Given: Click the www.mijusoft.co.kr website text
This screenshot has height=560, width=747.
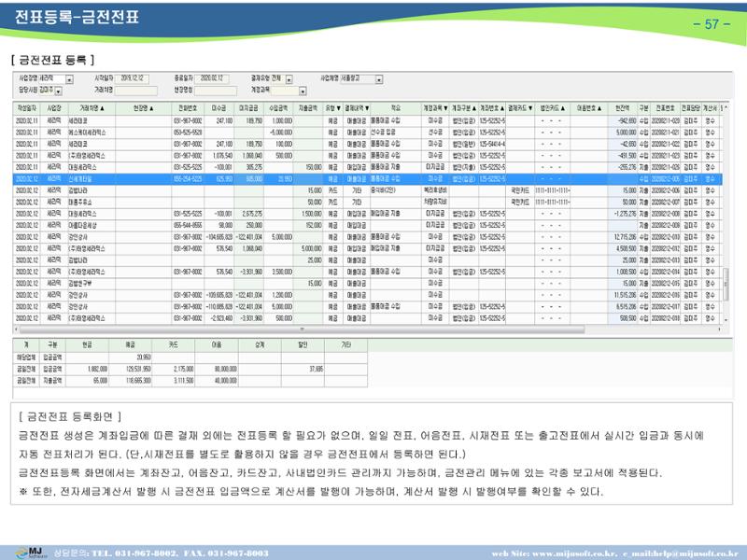Looking at the screenshot, I should [x=573, y=553].
